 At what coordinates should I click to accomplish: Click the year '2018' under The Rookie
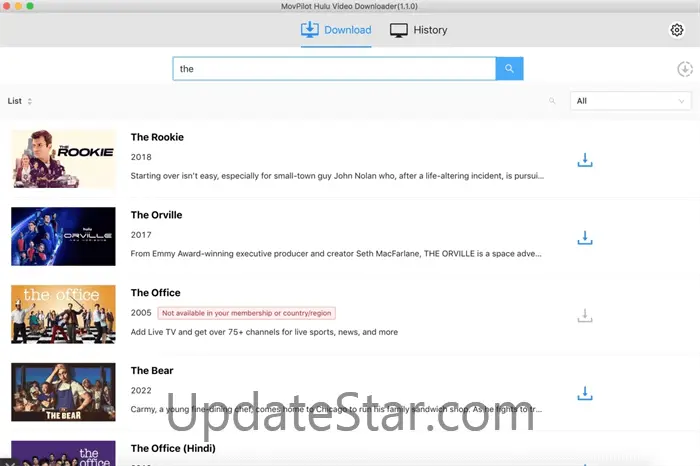click(141, 157)
